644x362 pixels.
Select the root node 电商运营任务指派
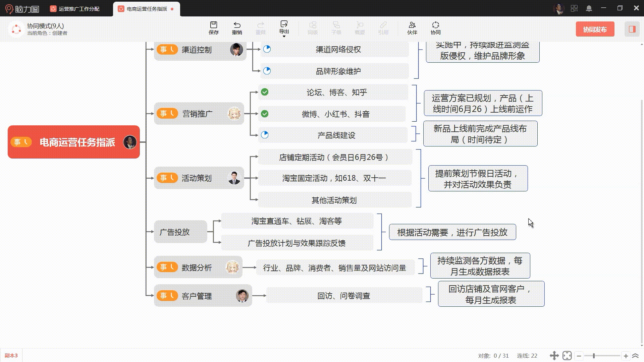pos(74,142)
